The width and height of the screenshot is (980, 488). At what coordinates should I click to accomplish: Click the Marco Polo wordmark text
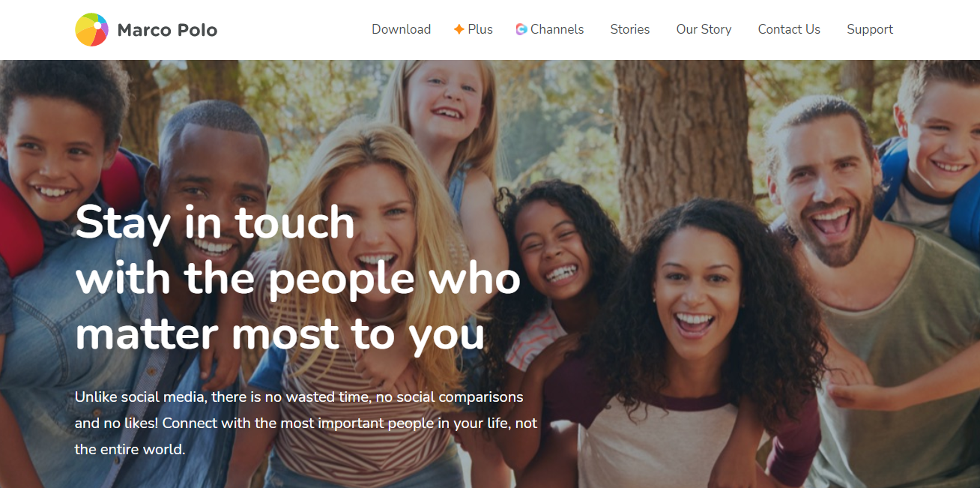(168, 30)
